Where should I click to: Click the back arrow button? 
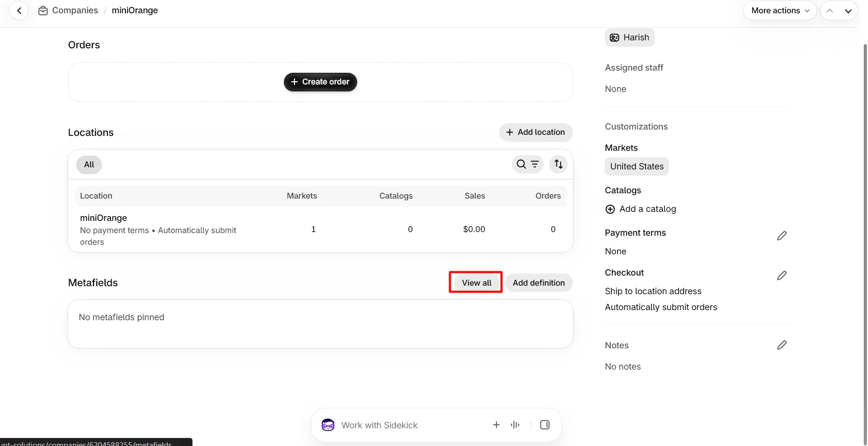pyautogui.click(x=19, y=11)
